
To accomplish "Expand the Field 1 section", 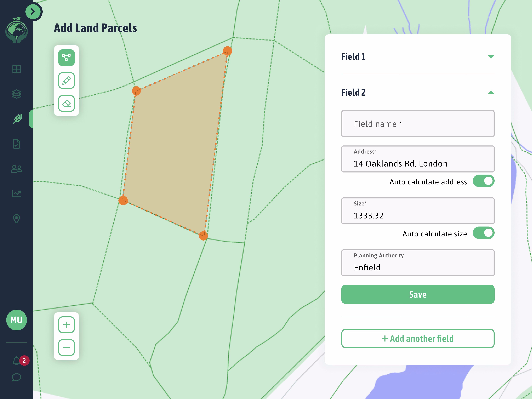I will [x=491, y=57].
